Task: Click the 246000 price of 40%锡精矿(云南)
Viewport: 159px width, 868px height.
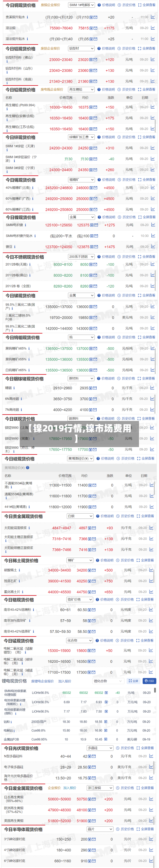Action: pos(83,188)
